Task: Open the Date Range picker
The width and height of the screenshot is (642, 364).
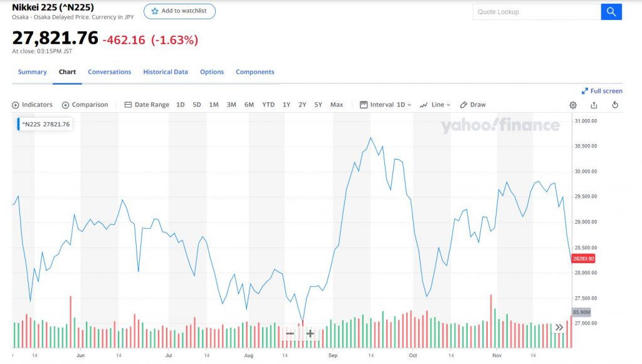Action: [x=147, y=105]
